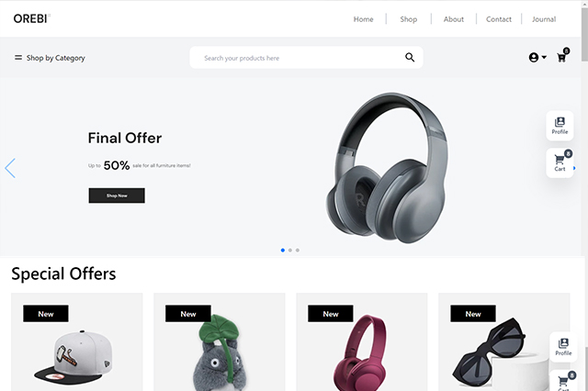Screen dimensions: 588x391
Task: Click the hamburger icon for Shop by Category
Action: tap(18, 58)
